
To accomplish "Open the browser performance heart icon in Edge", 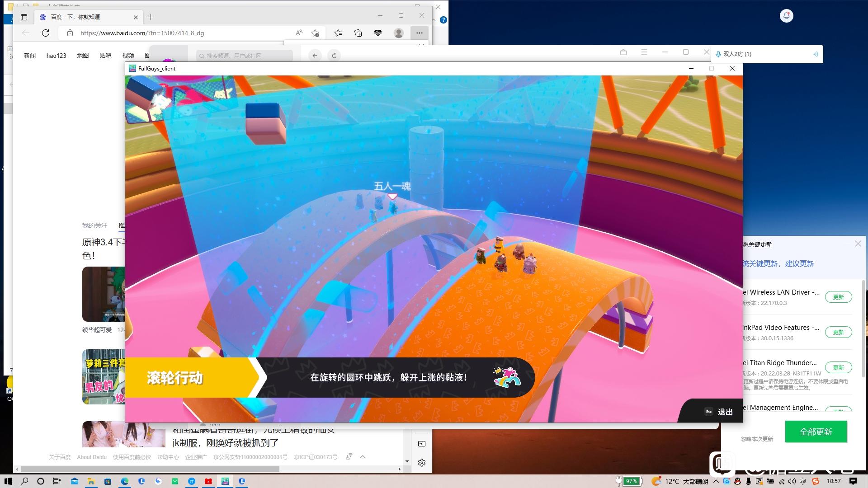I will click(x=378, y=33).
